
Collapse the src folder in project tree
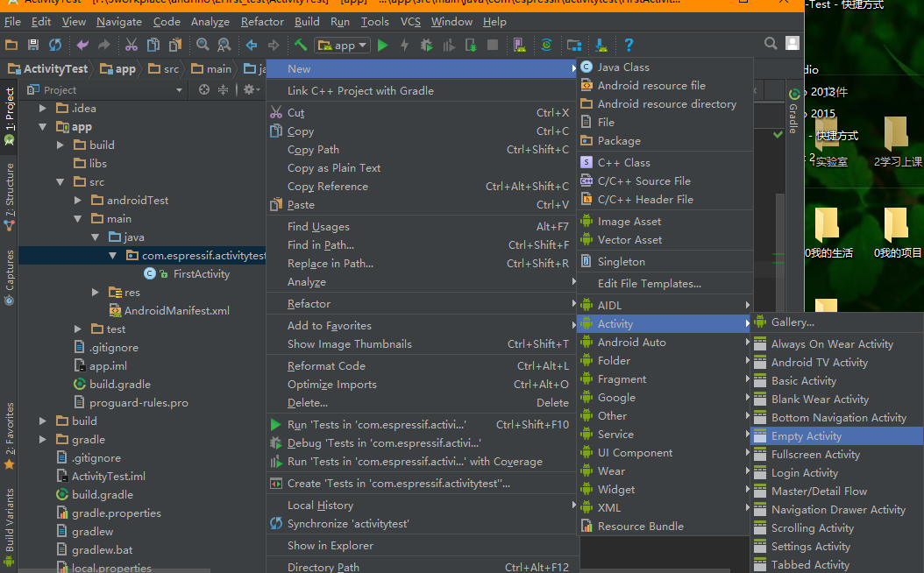pyautogui.click(x=60, y=182)
